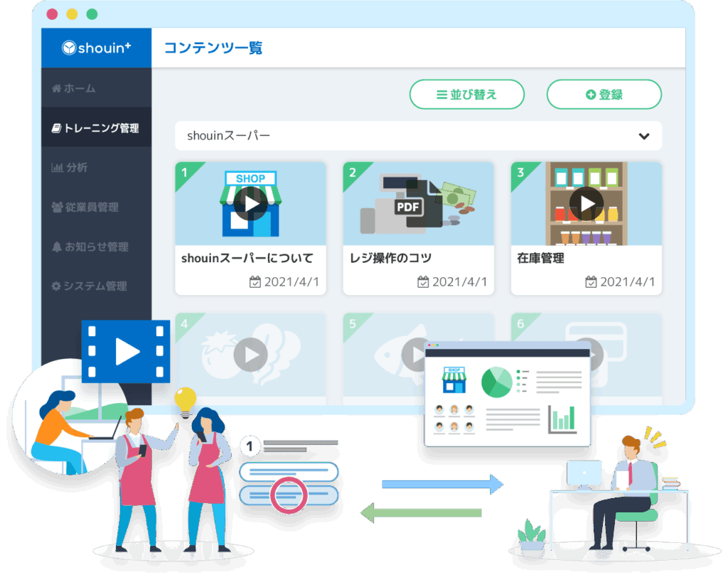Click the shouin+ logo icon

point(70,48)
